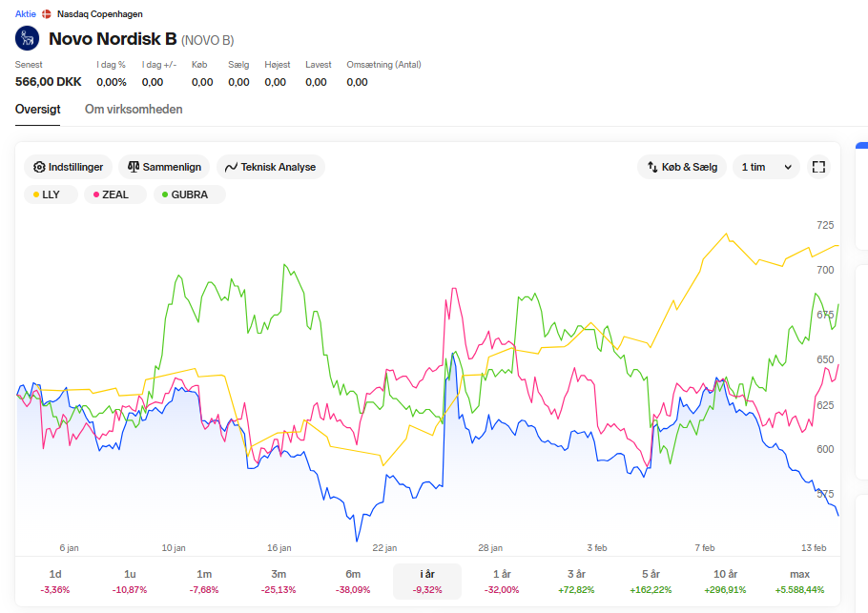Select the 1u time range

coord(130,582)
